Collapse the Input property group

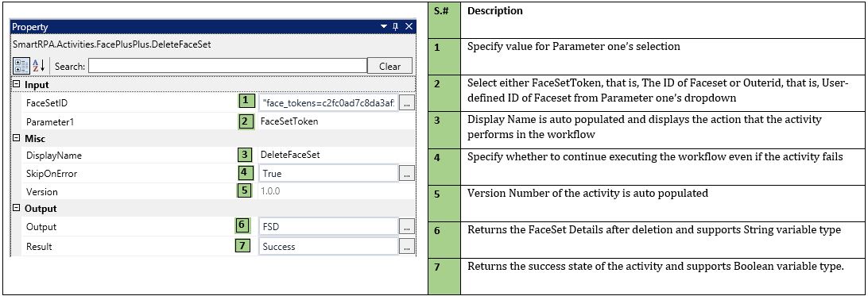(x=16, y=84)
